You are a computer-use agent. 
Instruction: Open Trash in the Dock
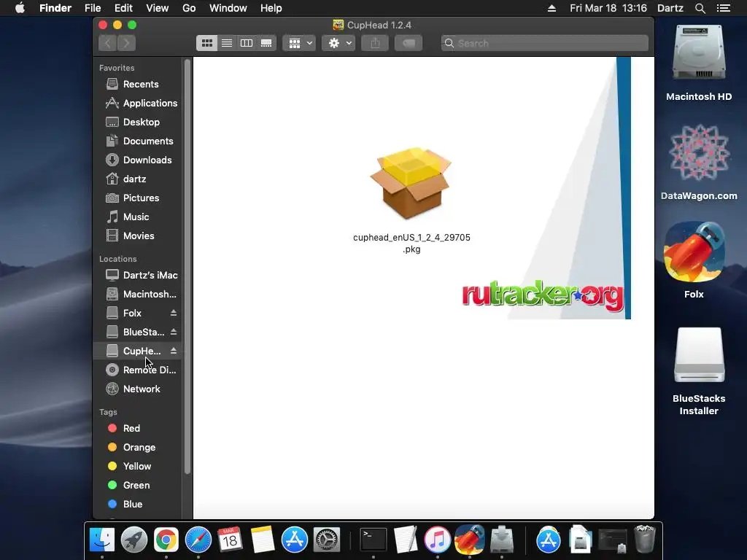coord(645,539)
